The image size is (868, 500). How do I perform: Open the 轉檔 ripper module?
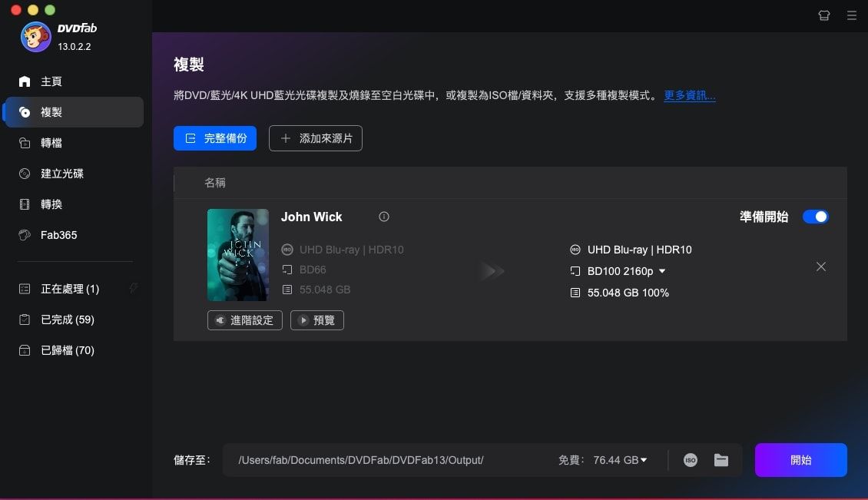74,143
